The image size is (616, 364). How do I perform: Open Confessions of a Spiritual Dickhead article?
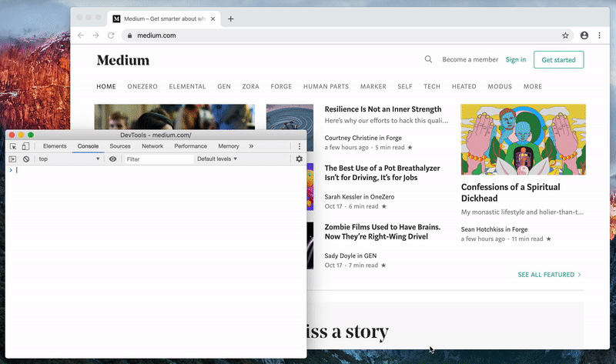pyautogui.click(x=511, y=192)
